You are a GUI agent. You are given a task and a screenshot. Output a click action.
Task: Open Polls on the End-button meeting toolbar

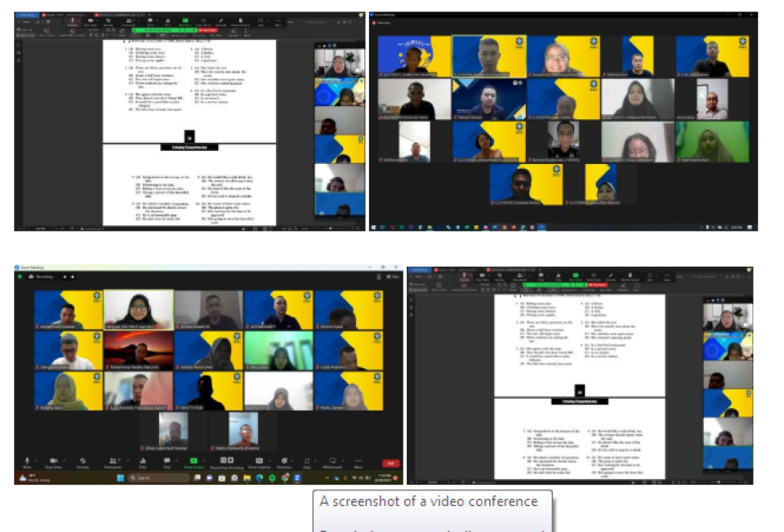(143, 463)
